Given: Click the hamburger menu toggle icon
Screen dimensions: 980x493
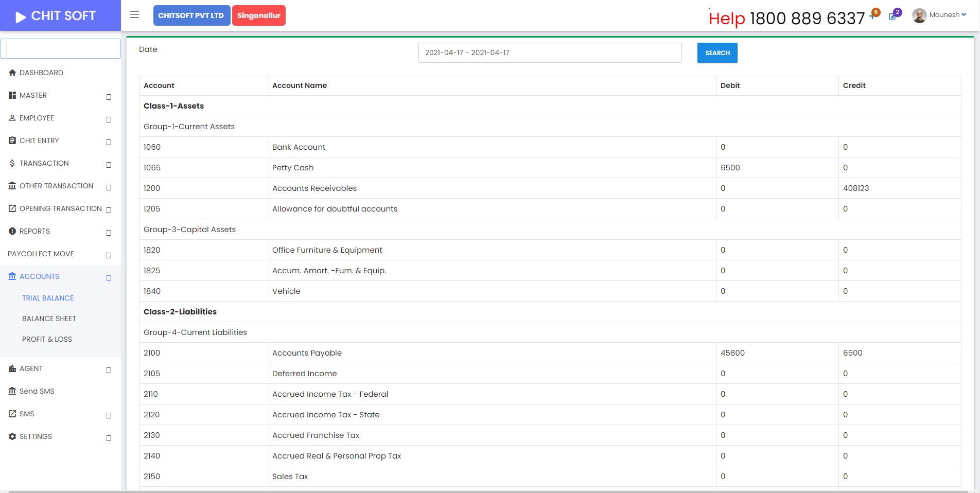Looking at the screenshot, I should 134,15.
